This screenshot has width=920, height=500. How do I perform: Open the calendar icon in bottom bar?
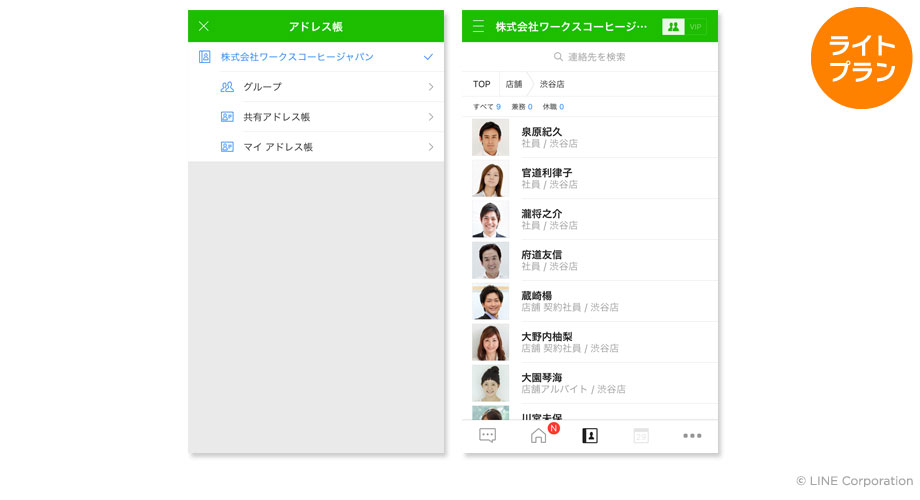641,435
